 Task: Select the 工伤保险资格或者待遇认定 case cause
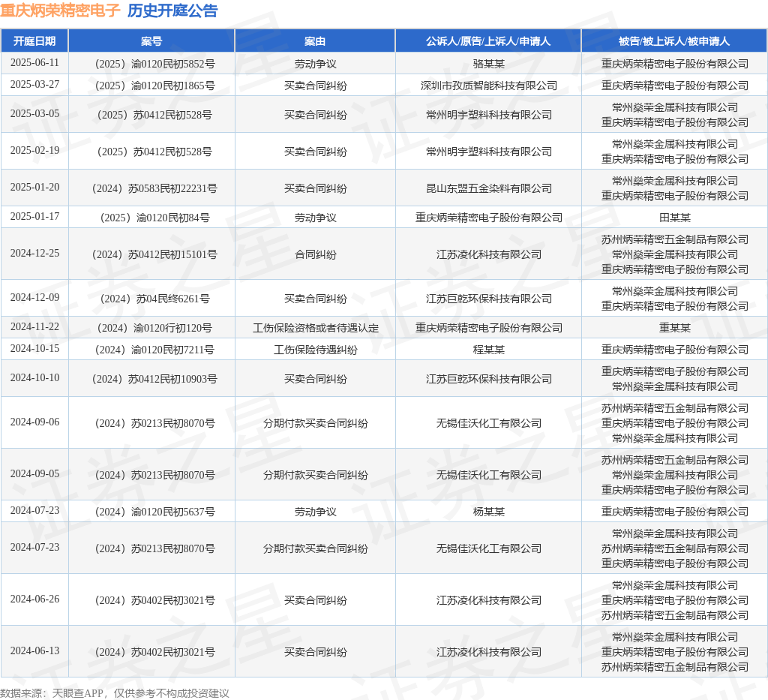[x=315, y=328]
